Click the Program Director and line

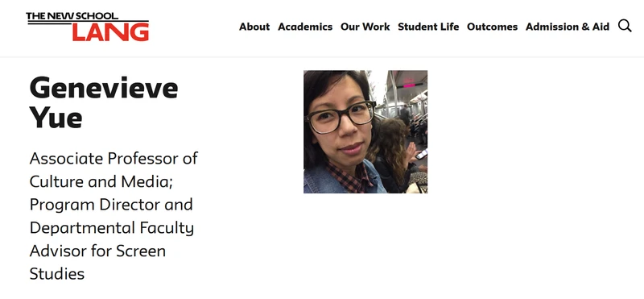[111, 205]
